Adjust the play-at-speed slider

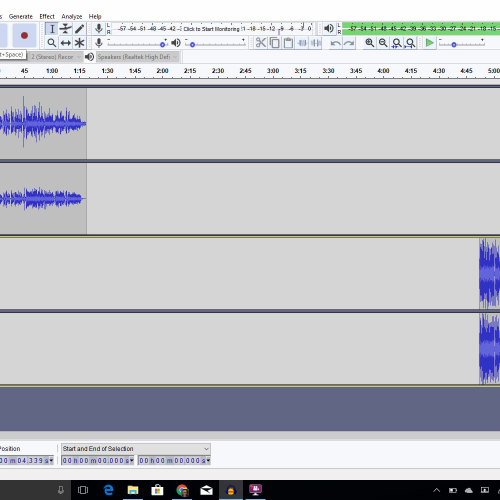pyautogui.click(x=462, y=43)
